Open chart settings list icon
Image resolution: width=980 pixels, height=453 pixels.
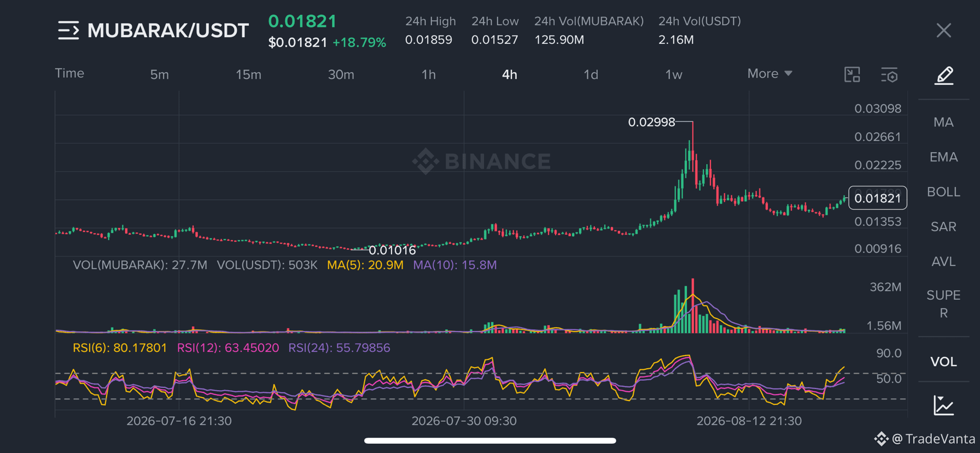pyautogui.click(x=889, y=74)
